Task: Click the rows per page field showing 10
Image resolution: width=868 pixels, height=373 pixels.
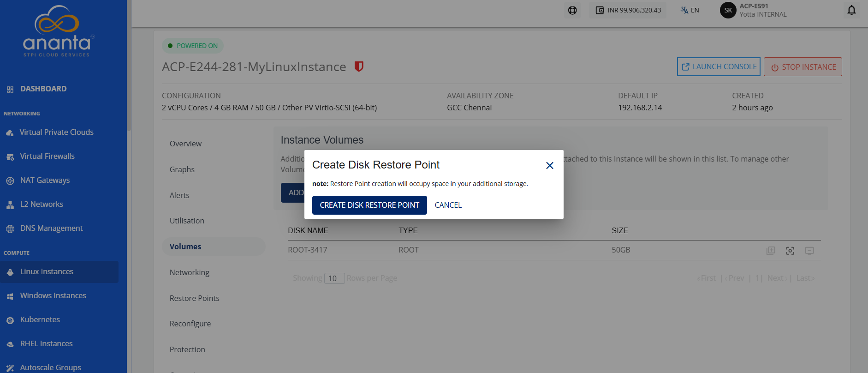Action: [x=334, y=278]
